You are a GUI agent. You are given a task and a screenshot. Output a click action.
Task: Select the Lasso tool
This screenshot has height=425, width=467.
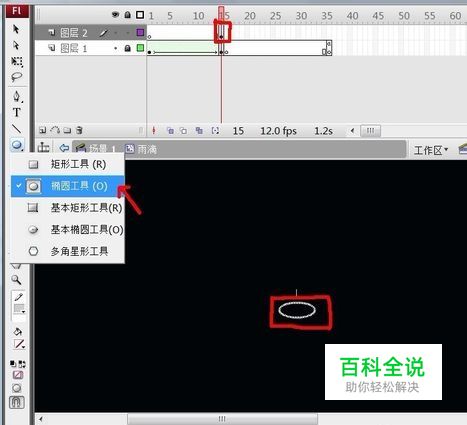point(17,77)
